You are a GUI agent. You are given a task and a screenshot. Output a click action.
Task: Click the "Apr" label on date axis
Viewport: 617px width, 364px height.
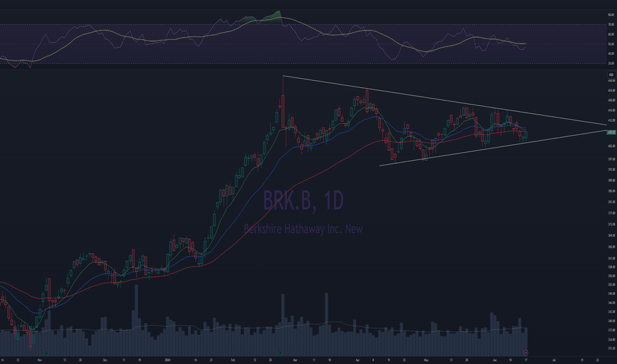[357, 360]
